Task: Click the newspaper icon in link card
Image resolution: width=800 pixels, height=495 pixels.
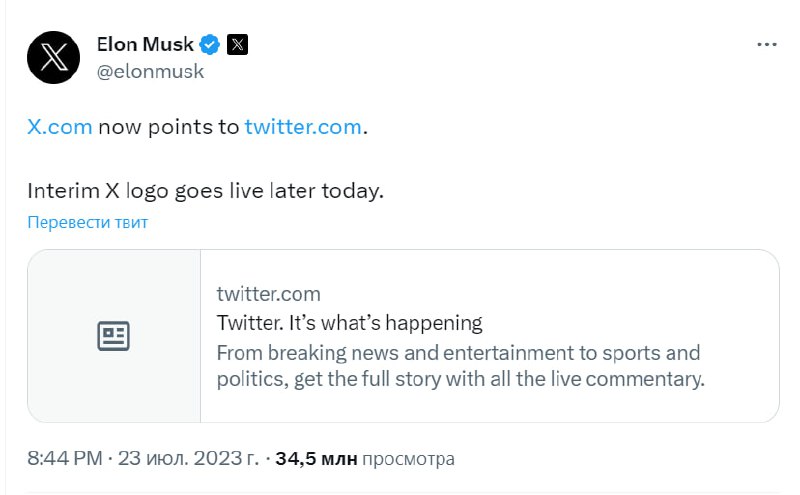Action: pos(114,336)
